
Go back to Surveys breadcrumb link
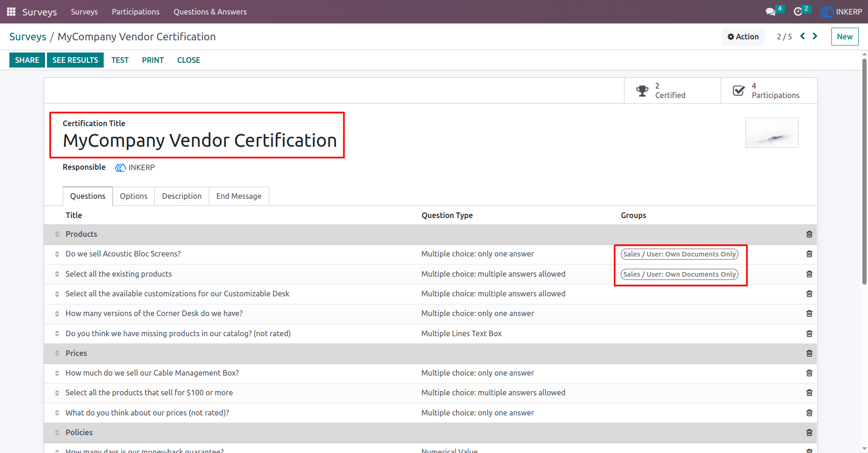(x=28, y=37)
